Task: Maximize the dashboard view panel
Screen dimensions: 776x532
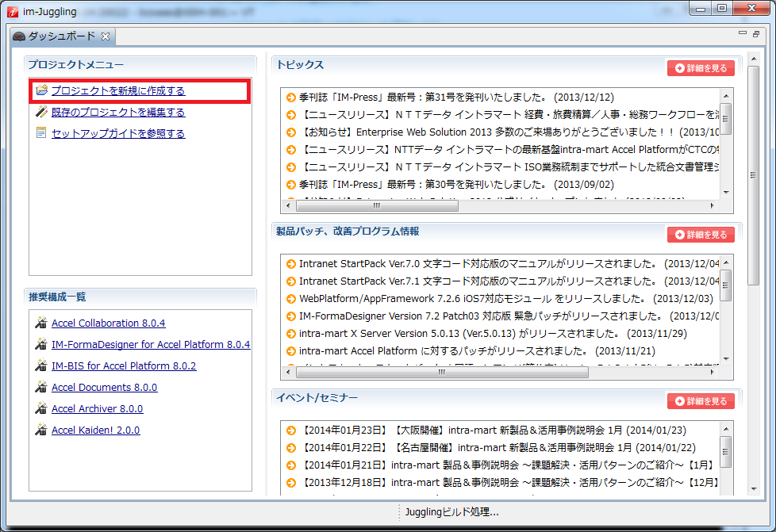Action: (755, 33)
